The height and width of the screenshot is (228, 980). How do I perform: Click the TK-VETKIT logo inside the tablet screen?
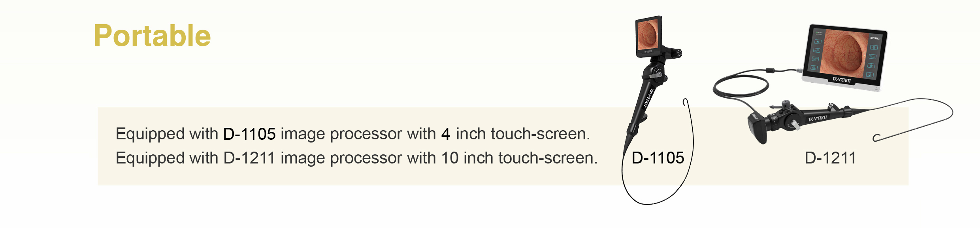875,38
